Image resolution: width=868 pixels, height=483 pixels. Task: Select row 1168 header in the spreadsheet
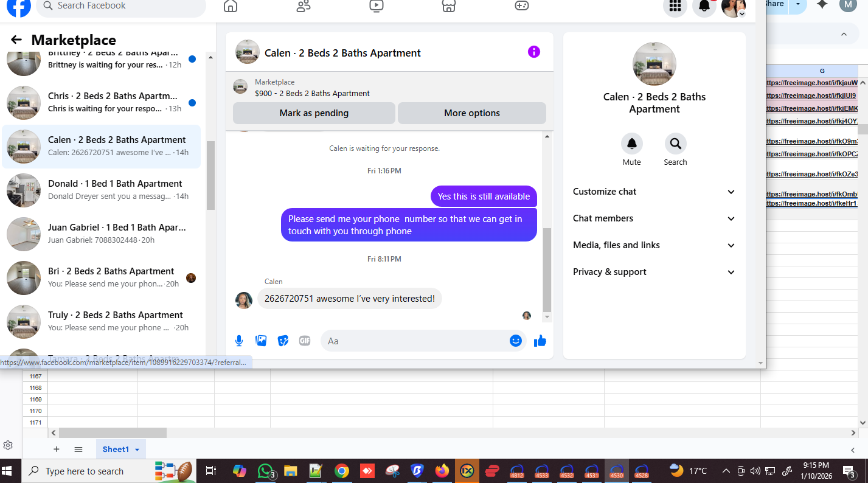[35, 387]
